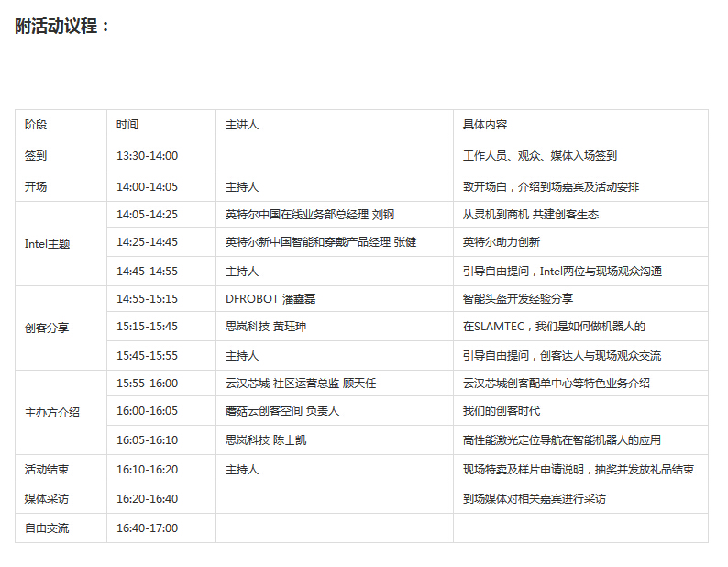Click the 具体内容 column header

tap(485, 125)
